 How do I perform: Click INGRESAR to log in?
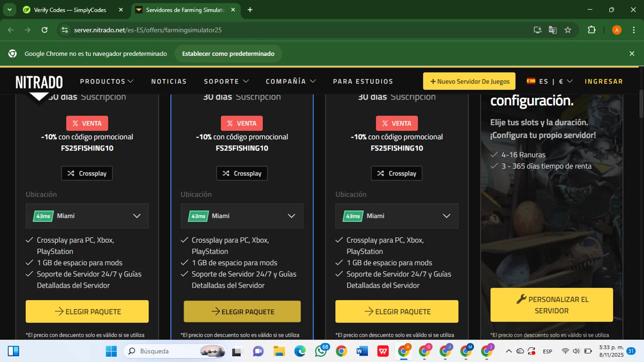point(604,82)
